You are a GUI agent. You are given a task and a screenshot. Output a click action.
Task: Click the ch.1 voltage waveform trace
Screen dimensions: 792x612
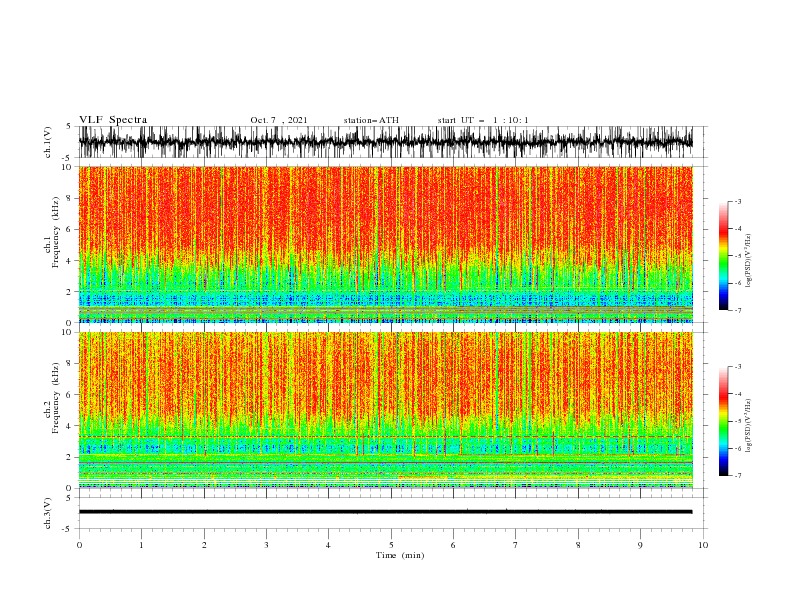pyautogui.click(x=385, y=142)
